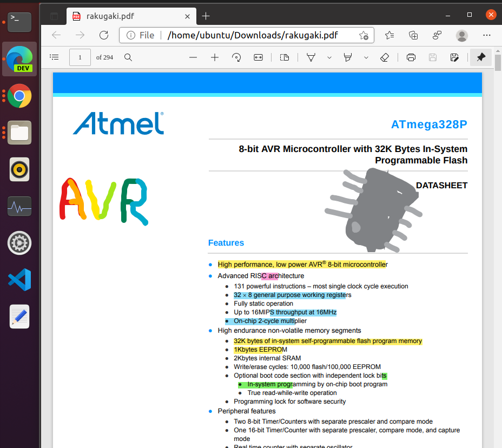This screenshot has width=502, height=448.
Task: Open the user profile avatar
Action: click(461, 36)
